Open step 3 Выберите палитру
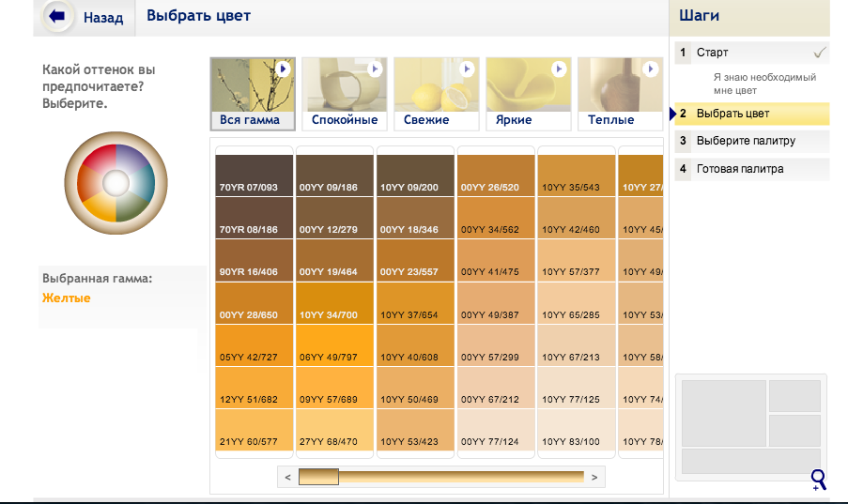 click(x=746, y=141)
